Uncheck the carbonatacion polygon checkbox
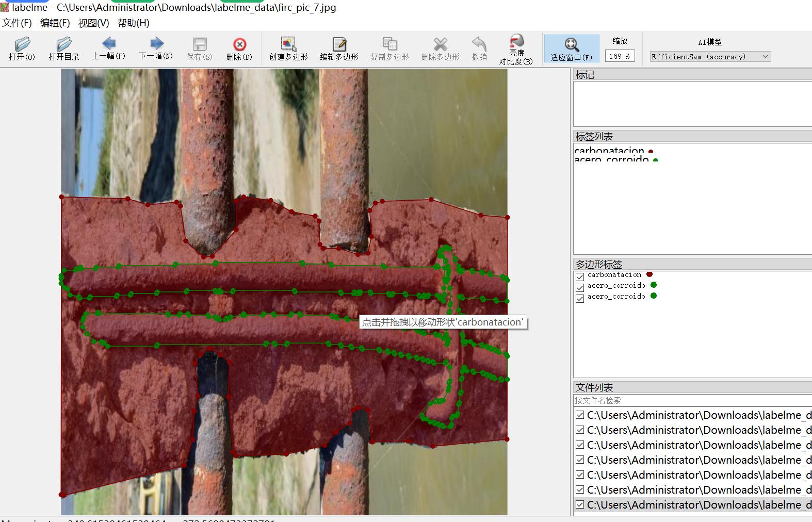The image size is (812, 522). pyautogui.click(x=580, y=277)
